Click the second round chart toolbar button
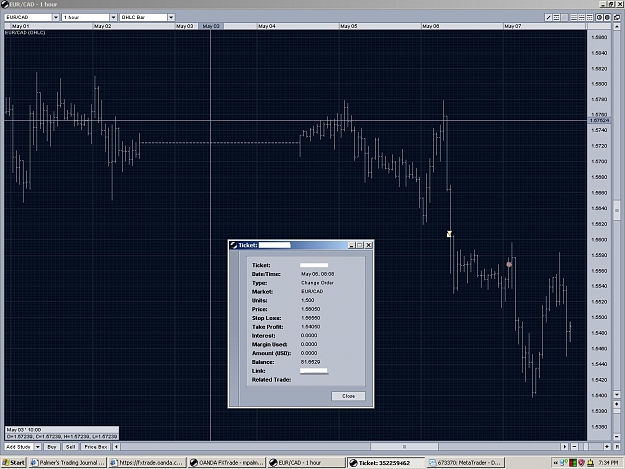Screen dimensions: 625x469 [x=607, y=17]
